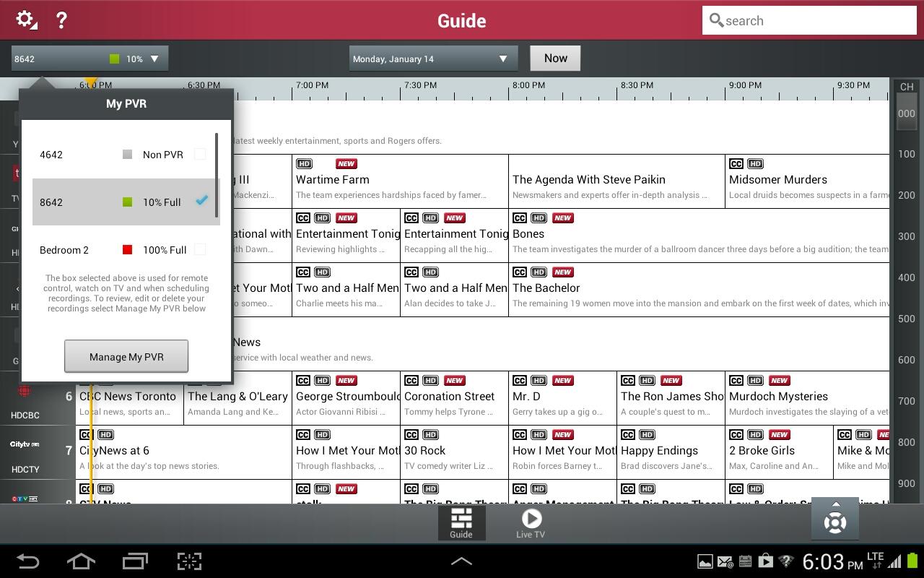The image size is (924, 578).
Task: Click the NEW badge on Wartime Farm
Action: [x=346, y=164]
